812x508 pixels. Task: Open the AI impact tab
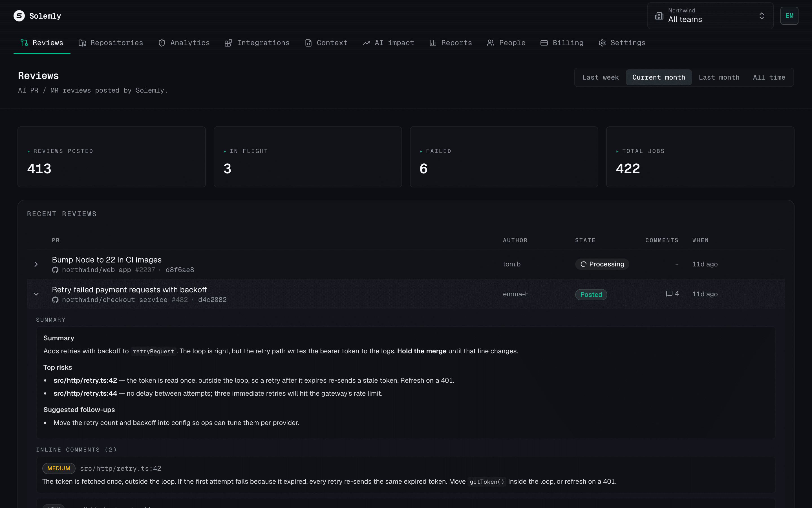click(x=388, y=43)
